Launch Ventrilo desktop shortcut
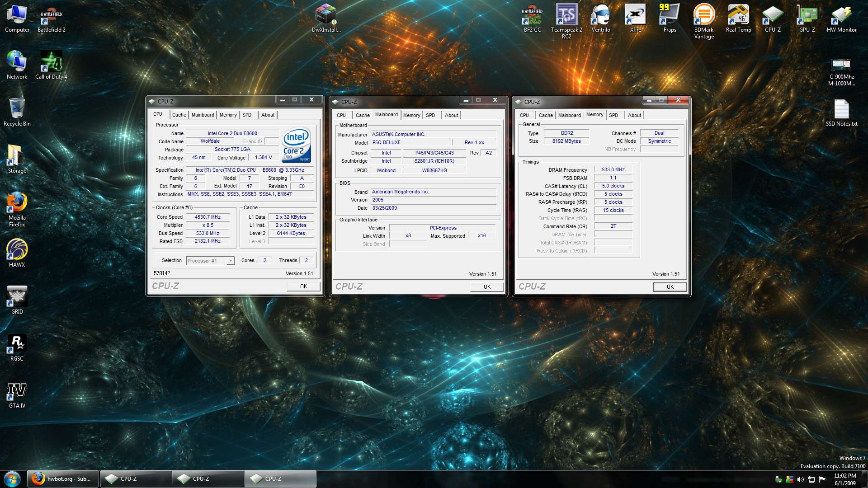Image resolution: width=868 pixels, height=488 pixels. coord(601,19)
